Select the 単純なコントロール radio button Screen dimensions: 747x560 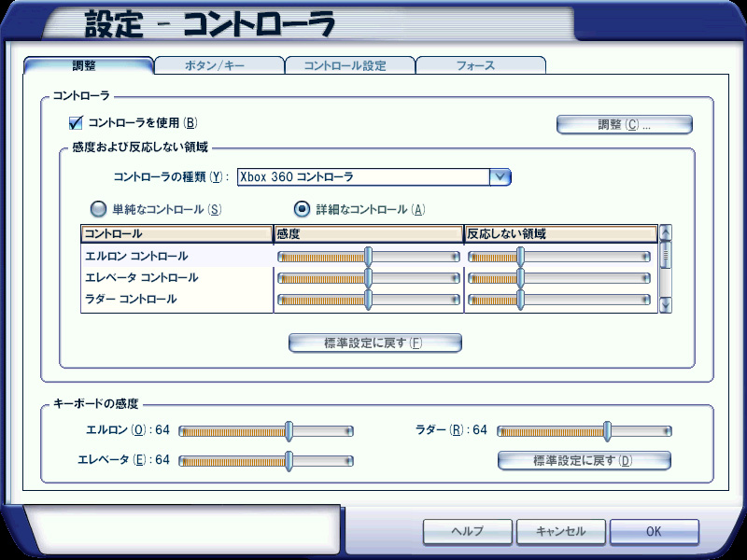click(98, 208)
